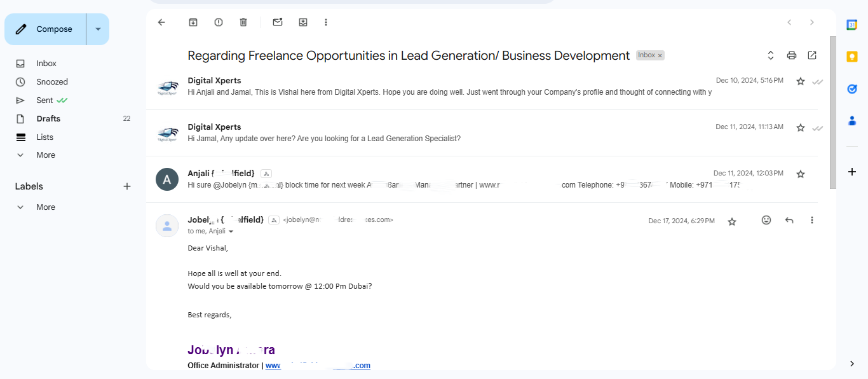Open the dropdown arrow beside Compose
The width and height of the screenshot is (868, 379).
98,29
